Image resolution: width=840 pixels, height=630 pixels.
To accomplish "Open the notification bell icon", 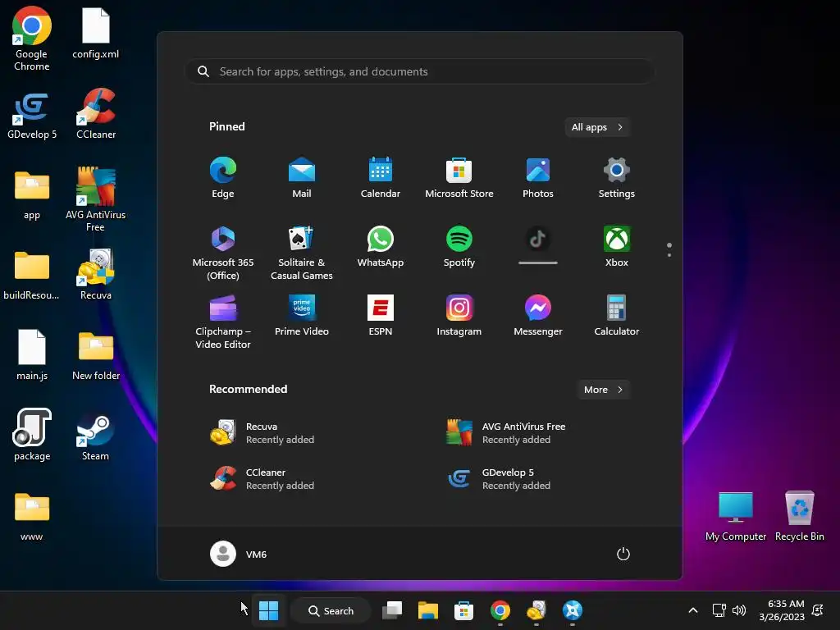I will pos(818,609).
